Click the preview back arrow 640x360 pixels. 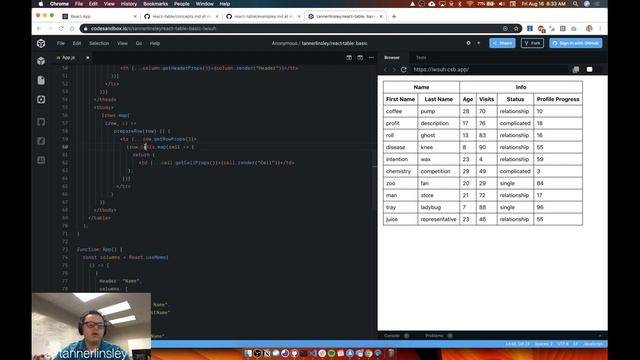pos(385,69)
